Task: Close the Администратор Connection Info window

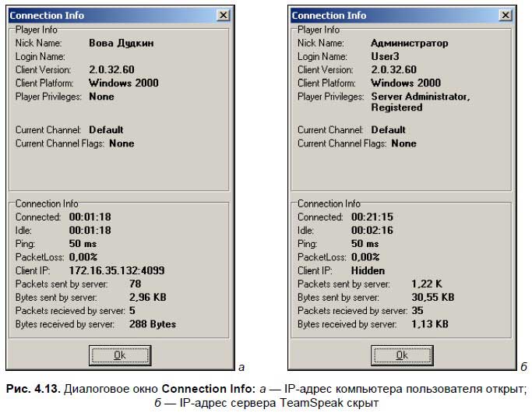Action: coord(505,15)
